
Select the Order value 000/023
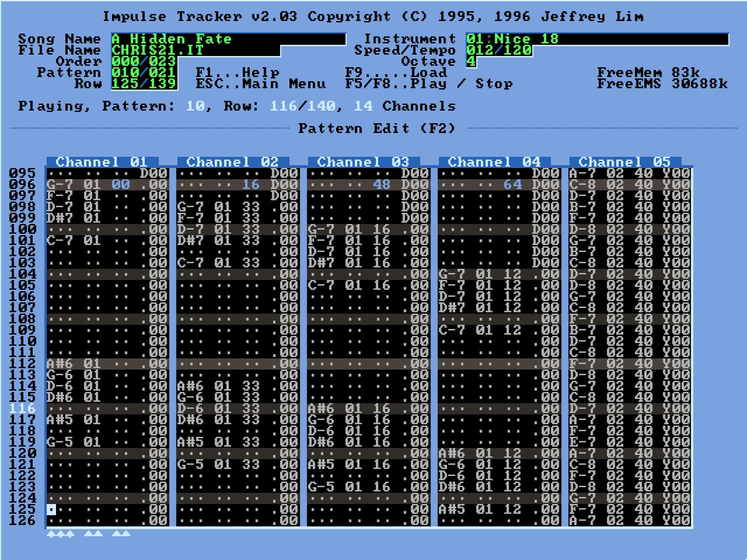point(144,62)
